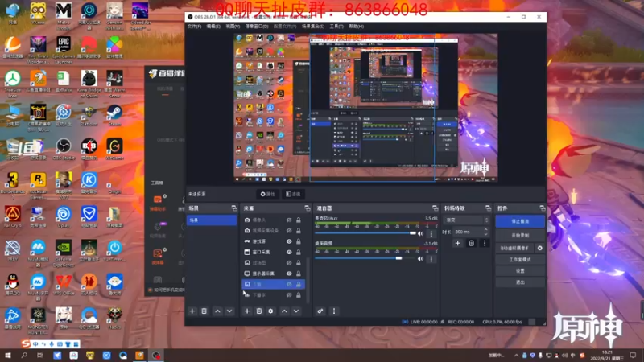Open the transition type dropdown
The height and width of the screenshot is (362, 644).
467,220
